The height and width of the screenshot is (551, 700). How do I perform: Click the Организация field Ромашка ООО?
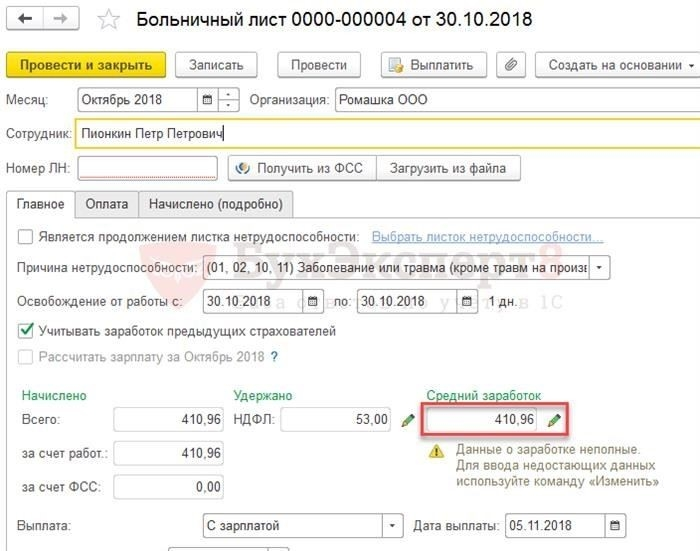pyautogui.click(x=518, y=100)
